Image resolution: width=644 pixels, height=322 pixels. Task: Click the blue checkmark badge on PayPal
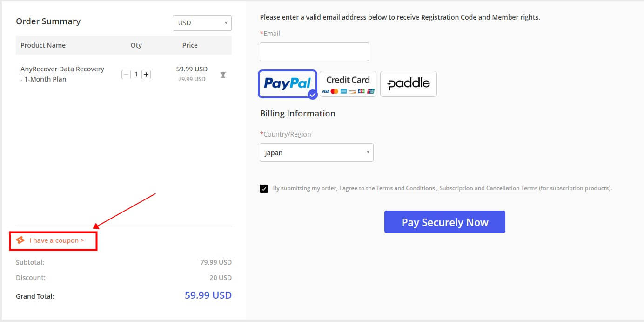tap(313, 94)
